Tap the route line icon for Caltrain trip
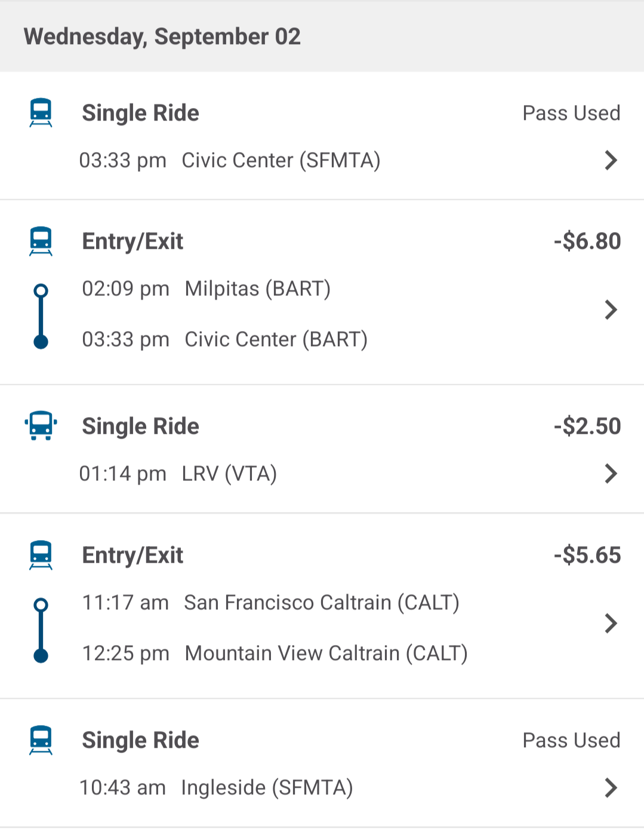 (x=41, y=630)
